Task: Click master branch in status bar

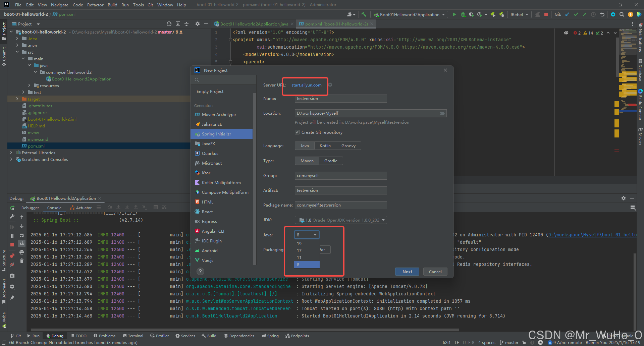Action: pyautogui.click(x=509, y=342)
